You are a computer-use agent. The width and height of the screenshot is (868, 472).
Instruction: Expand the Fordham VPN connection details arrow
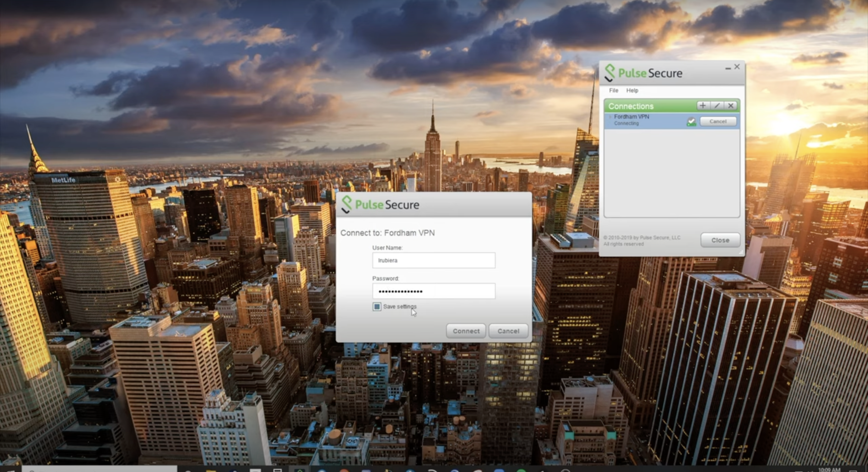(x=610, y=117)
